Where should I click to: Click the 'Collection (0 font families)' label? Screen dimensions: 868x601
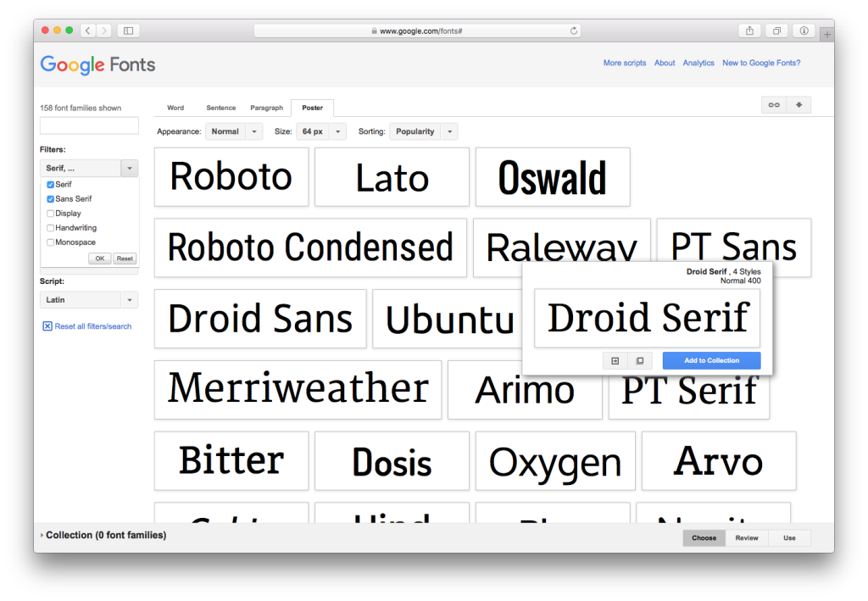pos(106,535)
